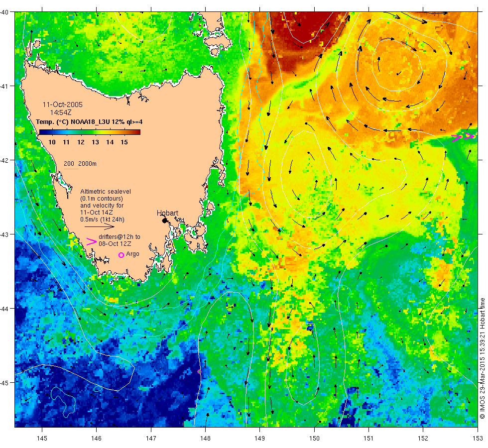Click the longitude axis label 153

(478, 439)
